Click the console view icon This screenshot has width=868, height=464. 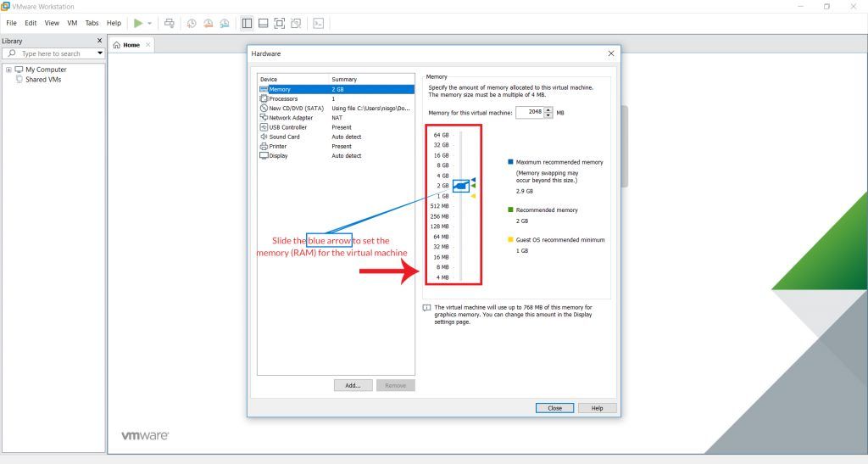[319, 23]
